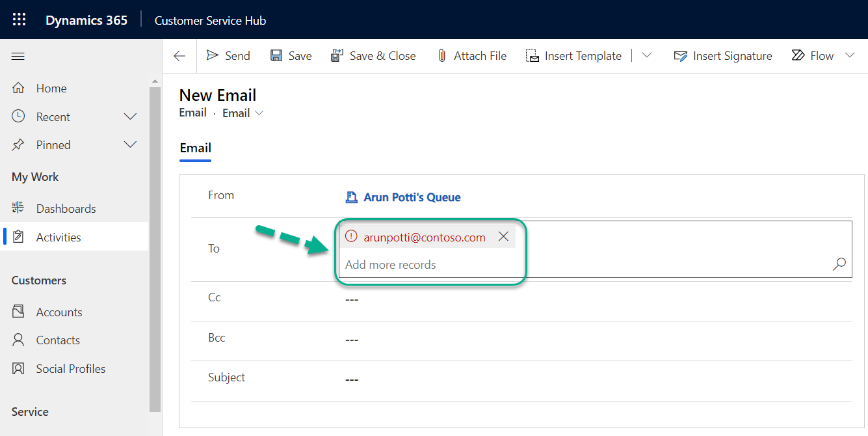Viewport: 868px width, 436px height.
Task: Open the app launcher waffle icon
Action: [x=20, y=20]
